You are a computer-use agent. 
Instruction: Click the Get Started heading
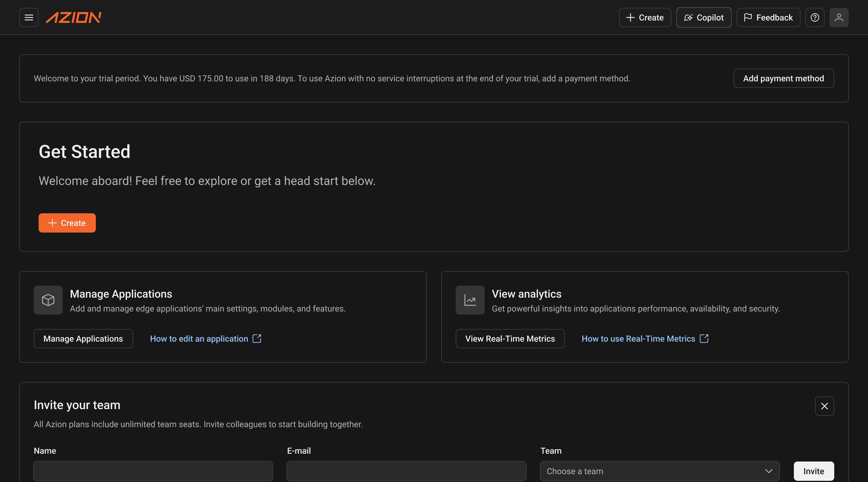[84, 152]
